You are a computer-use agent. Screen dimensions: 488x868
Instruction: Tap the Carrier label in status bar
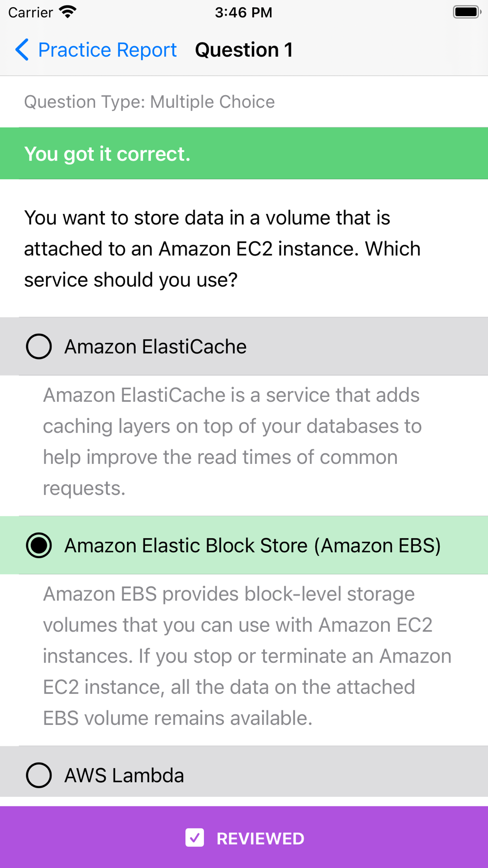pos(30,12)
